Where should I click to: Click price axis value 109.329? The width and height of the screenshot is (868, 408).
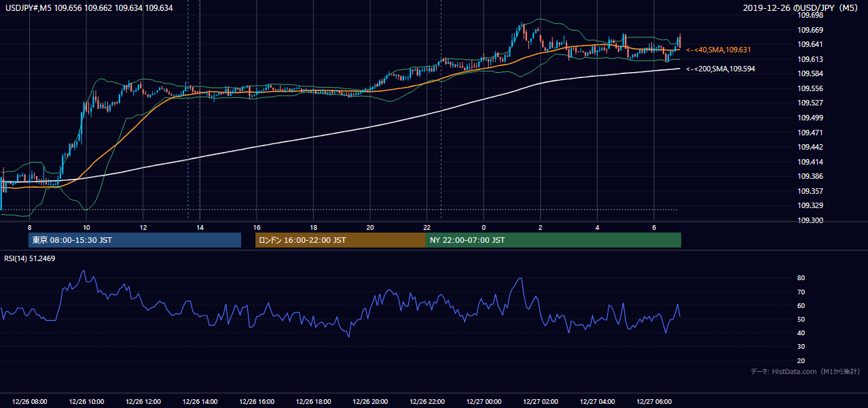tap(810, 205)
